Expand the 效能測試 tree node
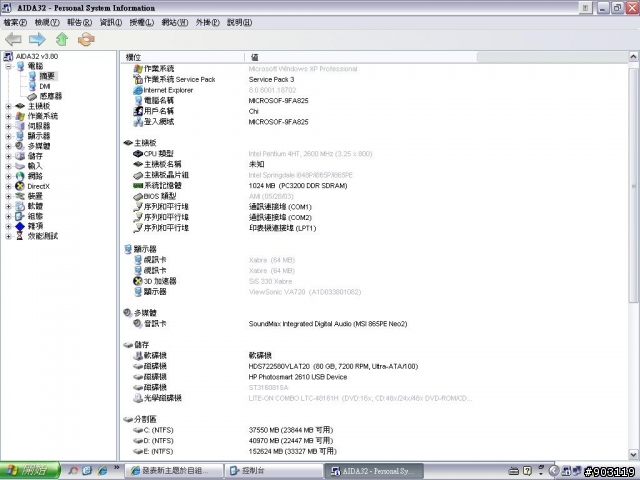 click(x=8, y=236)
